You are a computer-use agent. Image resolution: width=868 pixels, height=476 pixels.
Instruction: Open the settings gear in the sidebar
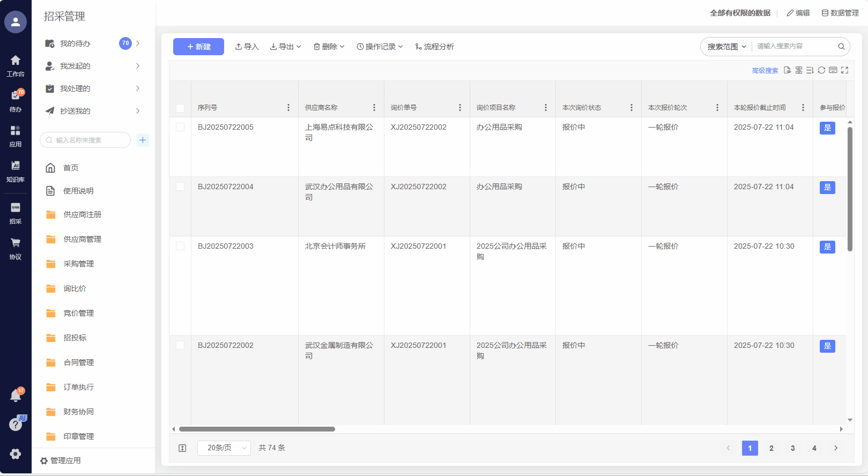[x=16, y=454]
